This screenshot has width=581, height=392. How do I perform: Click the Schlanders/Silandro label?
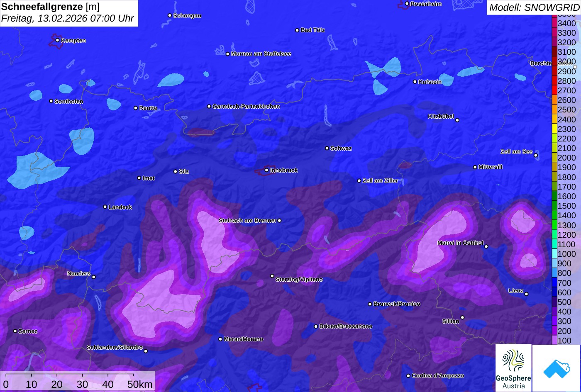(x=115, y=348)
